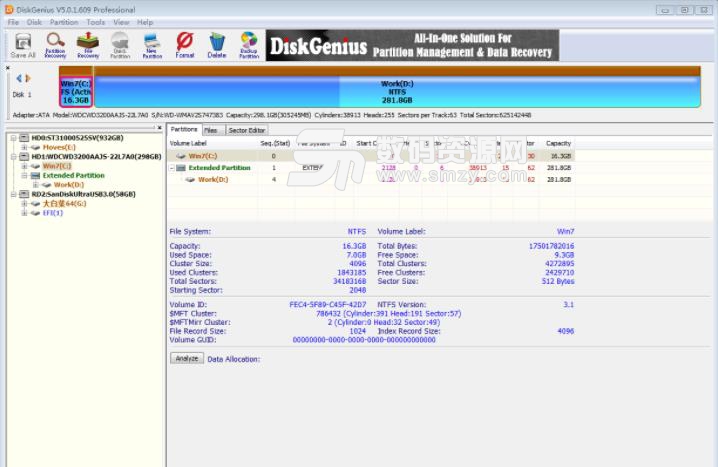
Task: Click the DiskGenius app icon in title bar
Action: click(9, 9)
